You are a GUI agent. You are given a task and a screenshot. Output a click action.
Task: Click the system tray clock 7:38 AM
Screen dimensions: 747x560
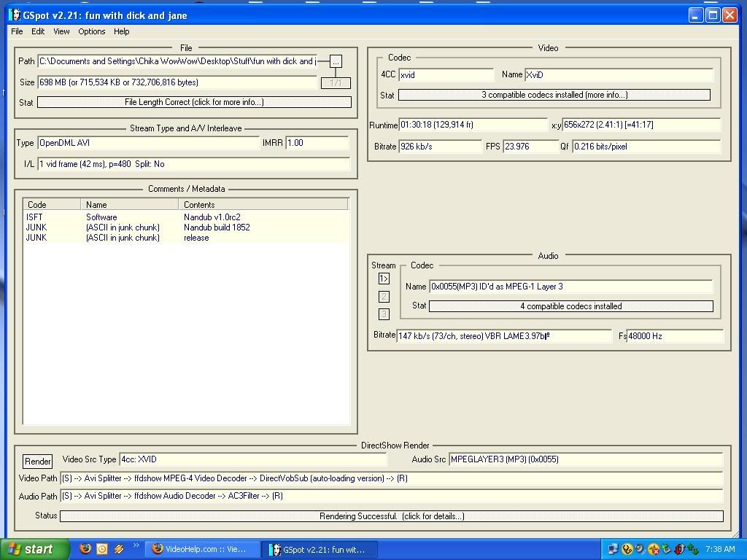720,550
